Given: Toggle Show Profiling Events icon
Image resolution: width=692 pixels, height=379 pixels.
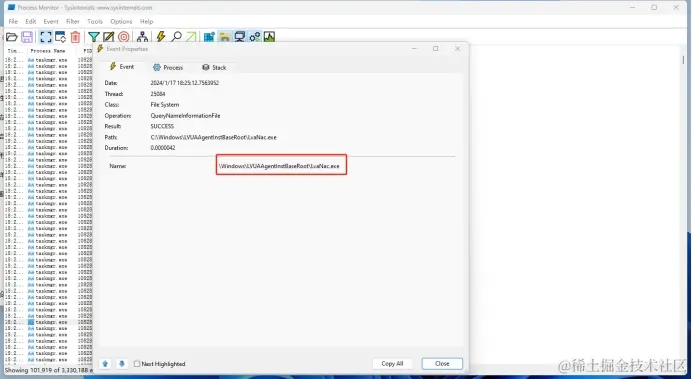Looking at the screenshot, I should coord(269,37).
